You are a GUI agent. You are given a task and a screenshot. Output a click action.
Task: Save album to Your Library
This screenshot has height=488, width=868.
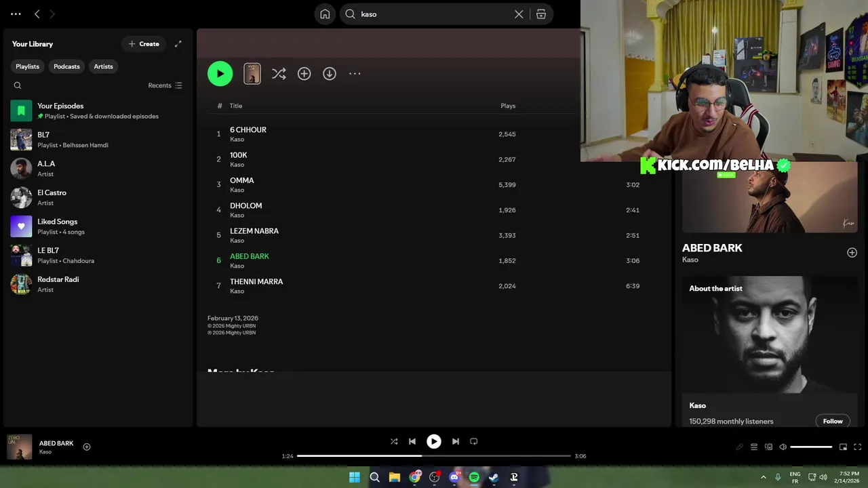click(x=304, y=74)
